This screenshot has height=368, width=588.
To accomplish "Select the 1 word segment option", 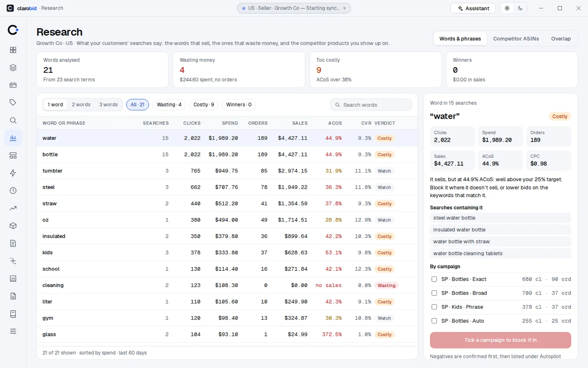I will pos(55,105).
